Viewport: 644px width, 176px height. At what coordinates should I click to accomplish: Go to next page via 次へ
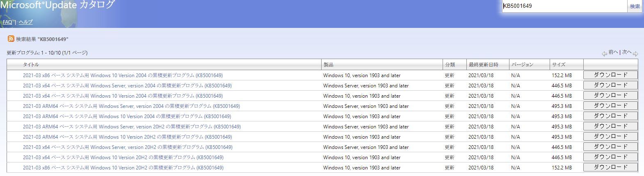[x=627, y=52]
